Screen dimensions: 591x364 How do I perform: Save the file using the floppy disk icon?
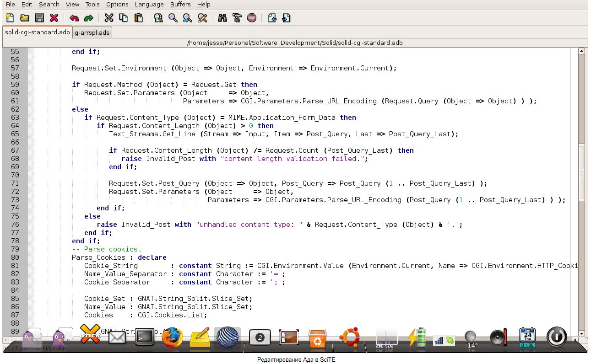39,18
